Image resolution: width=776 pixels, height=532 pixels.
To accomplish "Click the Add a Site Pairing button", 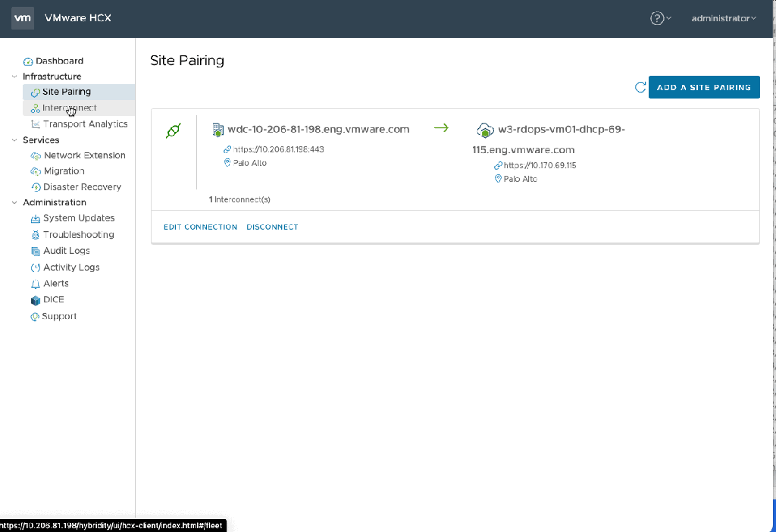I will tap(704, 87).
